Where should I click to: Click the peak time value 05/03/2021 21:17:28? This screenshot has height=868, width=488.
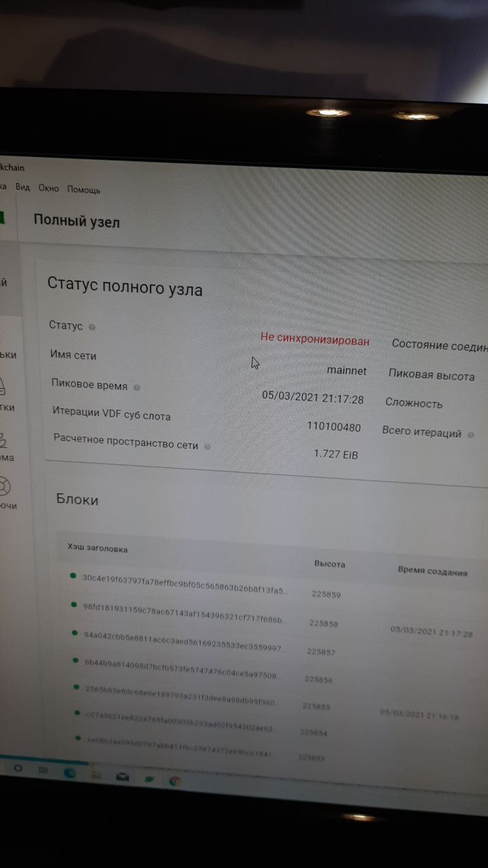(x=312, y=399)
